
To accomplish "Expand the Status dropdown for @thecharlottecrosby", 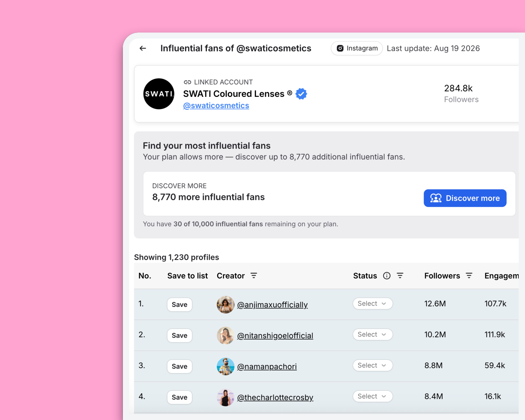I will (372, 396).
